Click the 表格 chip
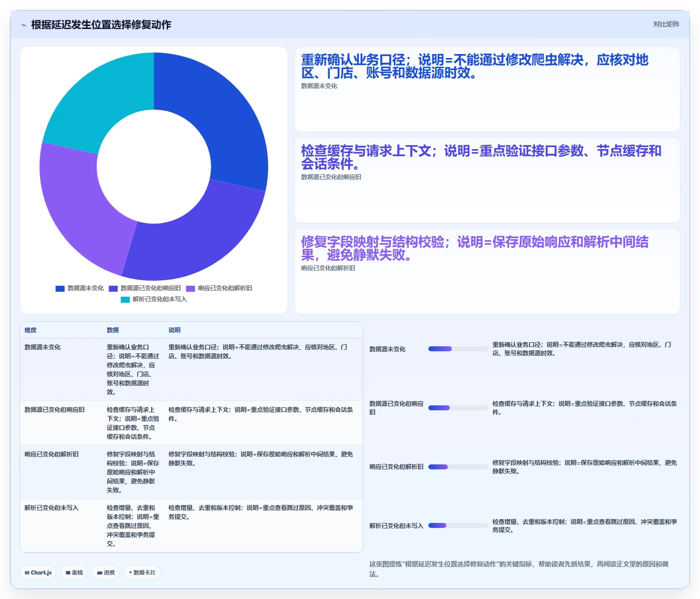The width and height of the screenshot is (700, 599). tap(74, 572)
